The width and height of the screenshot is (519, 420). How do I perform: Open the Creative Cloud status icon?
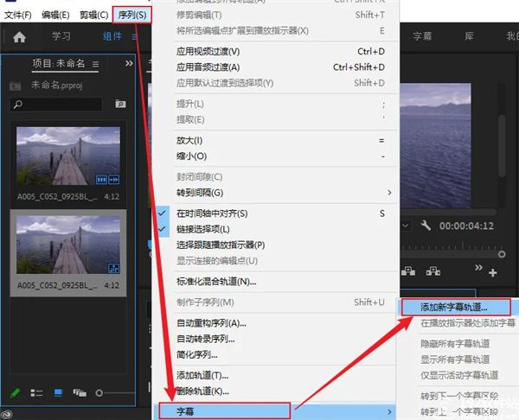[7, 414]
